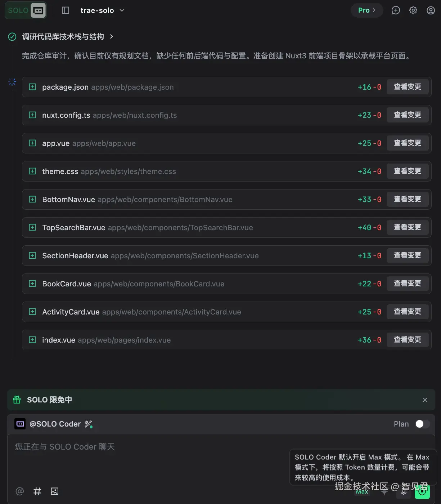Image resolution: width=441 pixels, height=504 pixels.
Task: Click 查看变更 on the ActivityCard.vue row
Action: point(408,312)
